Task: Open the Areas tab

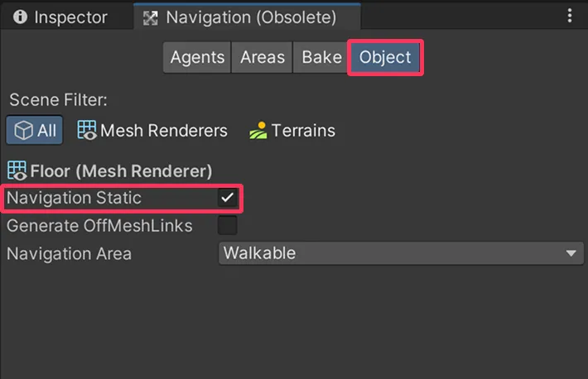Action: point(263,57)
